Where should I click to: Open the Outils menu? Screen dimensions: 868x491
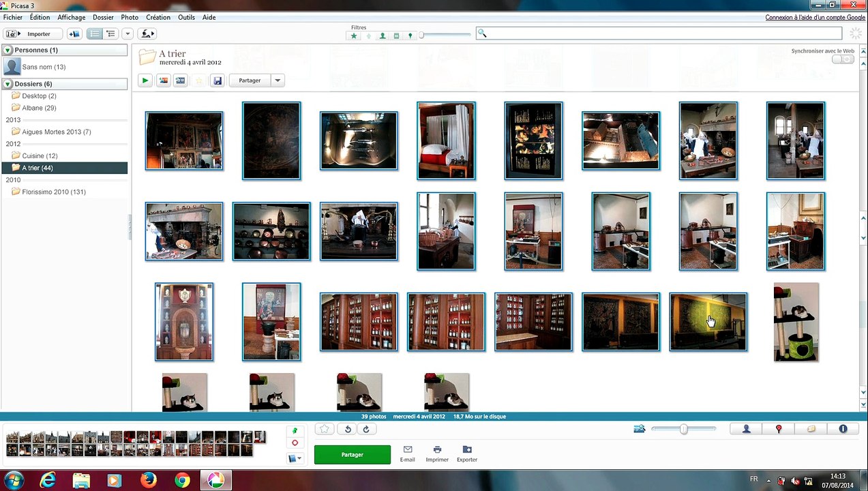[x=186, y=18]
